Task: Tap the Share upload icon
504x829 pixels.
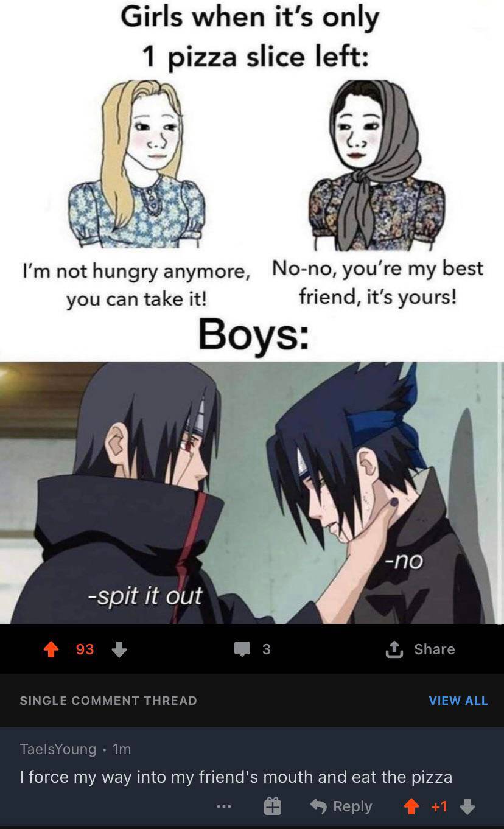Action: pos(394,649)
